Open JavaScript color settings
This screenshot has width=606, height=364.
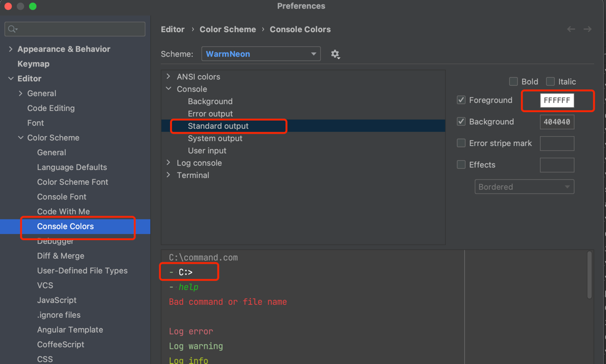[x=57, y=300]
